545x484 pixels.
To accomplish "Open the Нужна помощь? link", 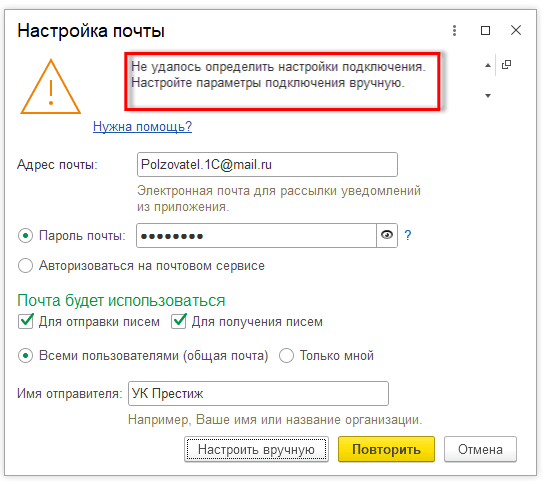I will 142,126.
